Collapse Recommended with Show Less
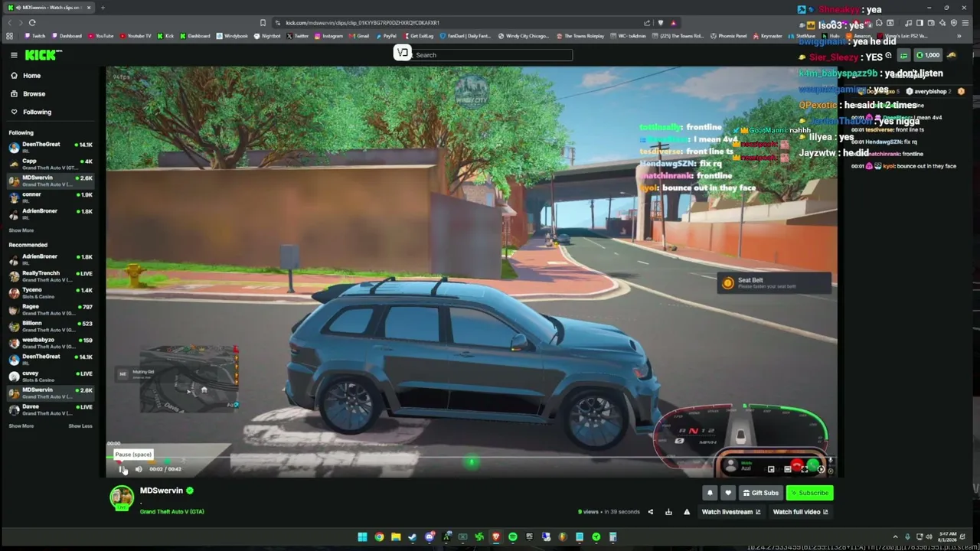 80,426
